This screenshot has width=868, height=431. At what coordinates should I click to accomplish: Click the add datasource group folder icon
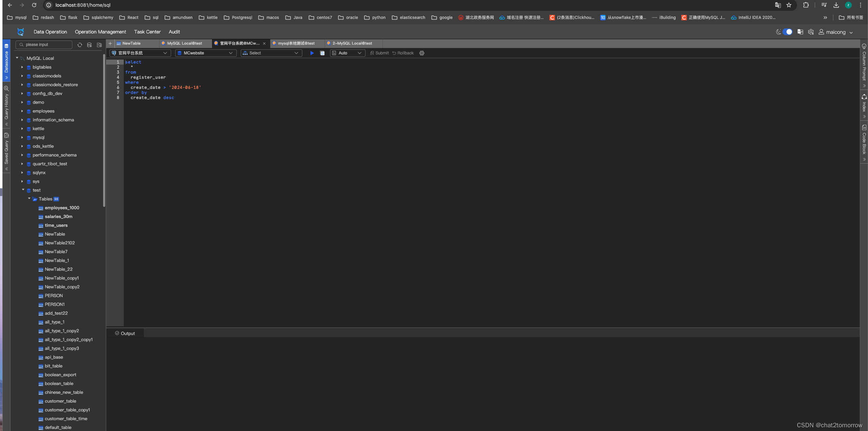[99, 45]
